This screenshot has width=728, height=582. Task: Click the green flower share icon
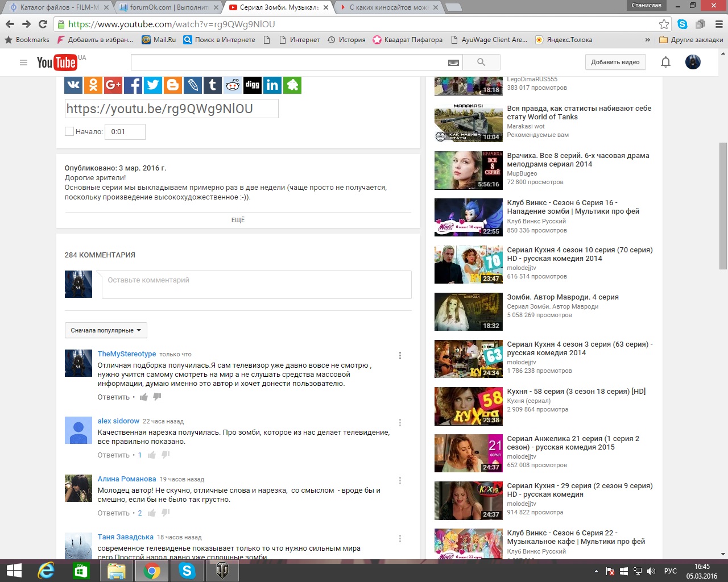tap(292, 85)
